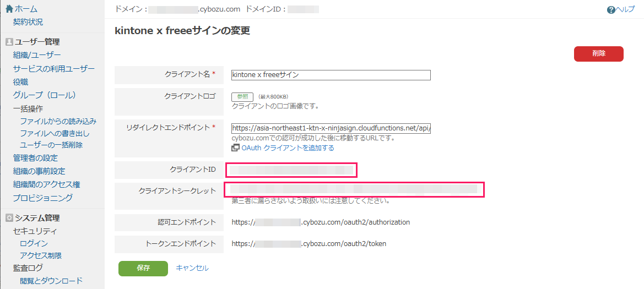
Task: Select the トークンエンドポイント token URL text
Action: click(x=309, y=243)
